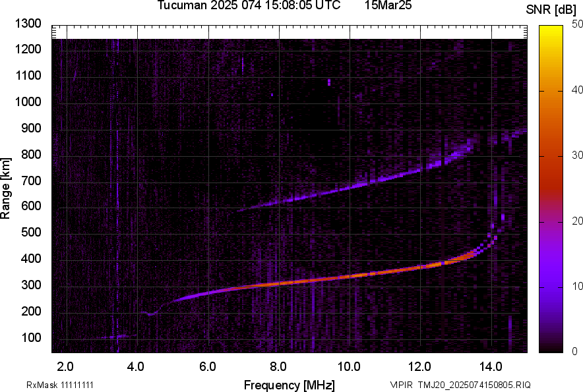Click the date label '15Mar25'
Image resolution: width=583 pixels, height=392 pixels.
click(388, 5)
